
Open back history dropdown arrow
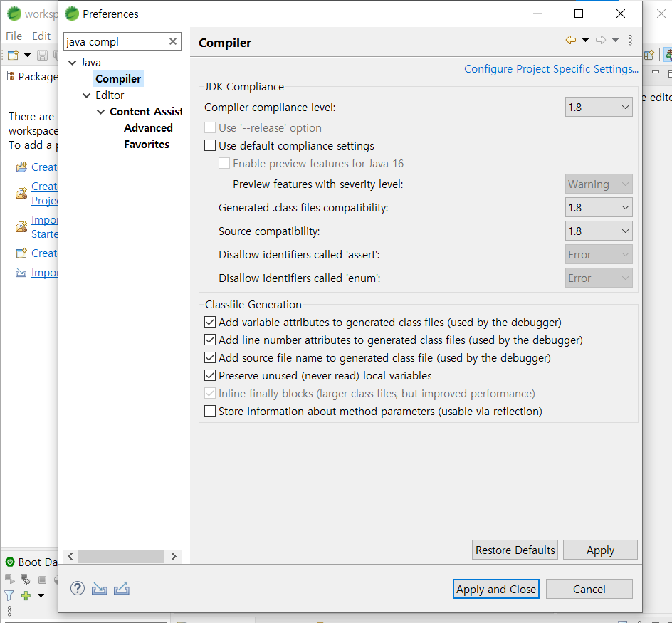click(585, 41)
